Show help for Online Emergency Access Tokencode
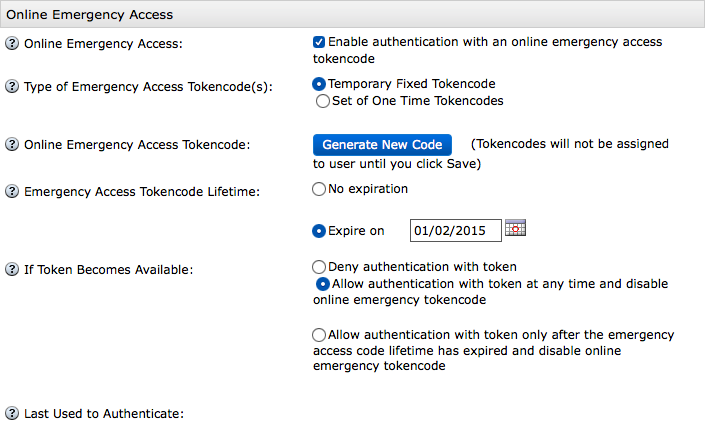Viewport: 705px width, 437px height. click(x=12, y=144)
